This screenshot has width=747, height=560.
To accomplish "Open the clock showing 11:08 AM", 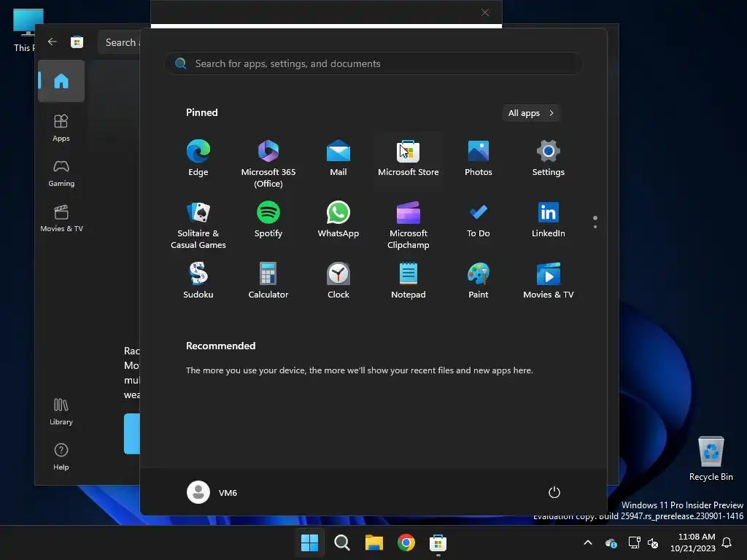I will click(x=693, y=542).
